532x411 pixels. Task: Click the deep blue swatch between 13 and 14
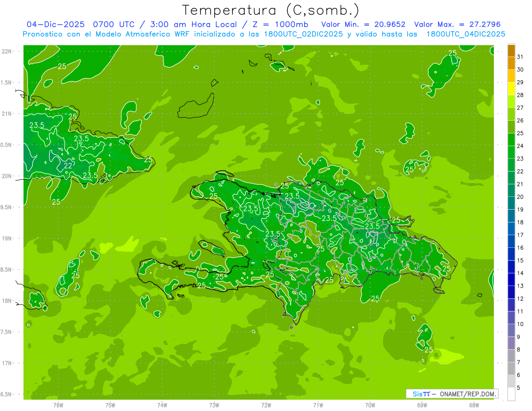[511, 280]
